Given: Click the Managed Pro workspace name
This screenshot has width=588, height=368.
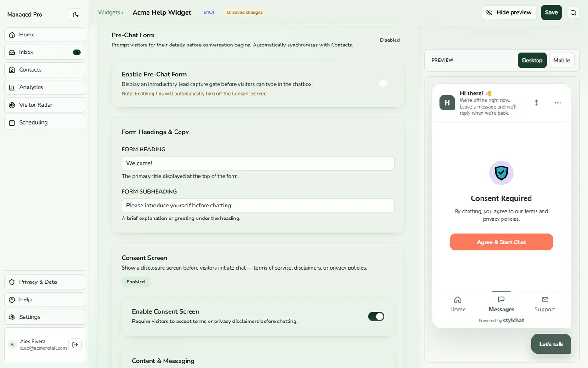Looking at the screenshot, I should (x=25, y=15).
